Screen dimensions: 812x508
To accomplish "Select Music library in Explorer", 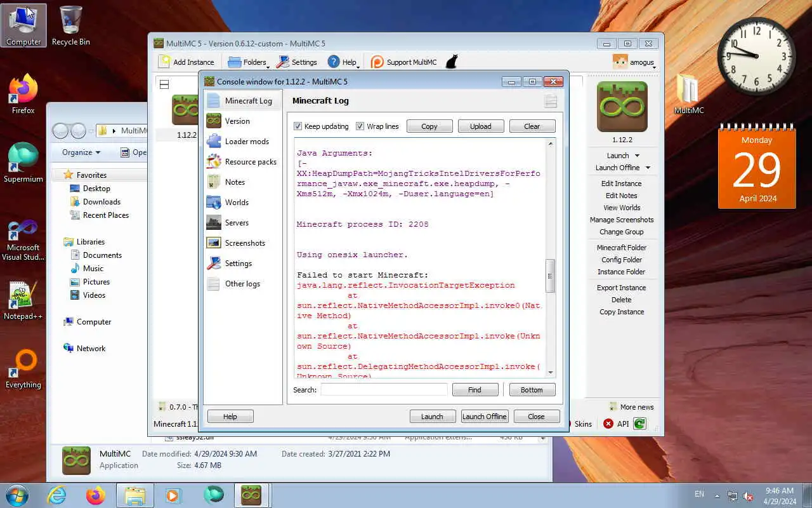I will click(93, 269).
